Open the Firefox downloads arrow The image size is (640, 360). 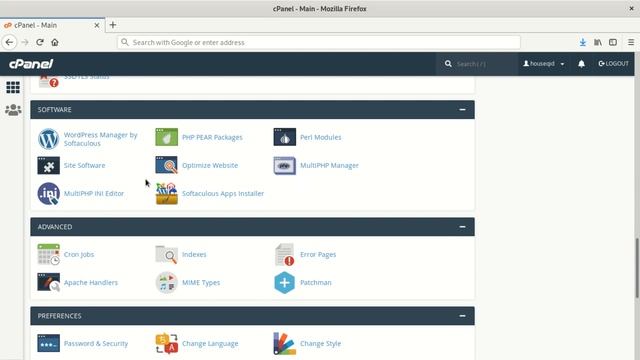tap(583, 42)
